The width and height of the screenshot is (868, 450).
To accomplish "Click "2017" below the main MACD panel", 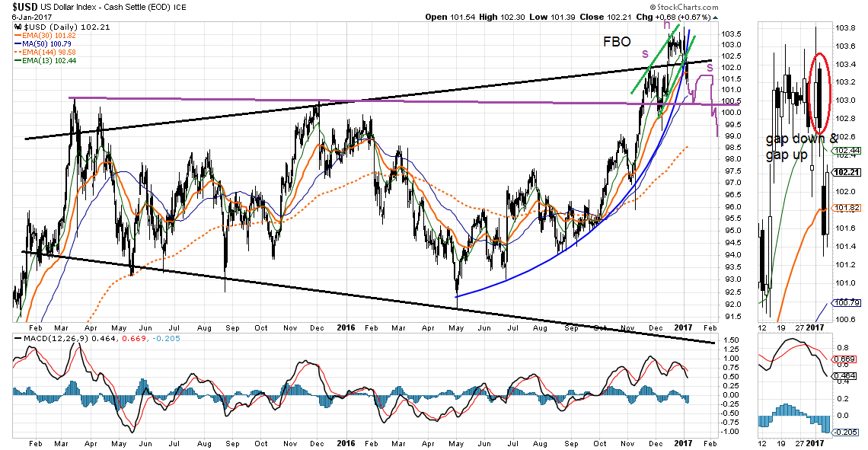I will (683, 443).
